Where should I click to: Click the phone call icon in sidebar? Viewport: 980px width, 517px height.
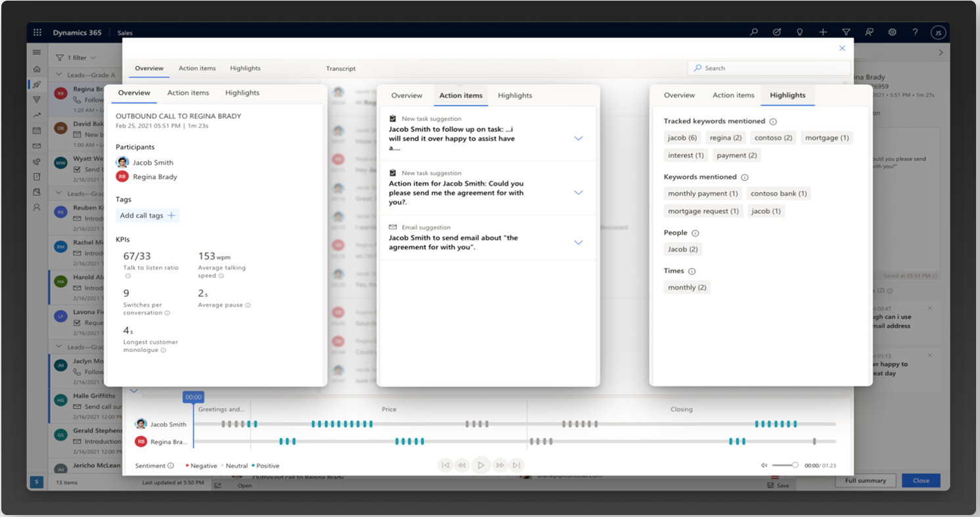point(37,162)
